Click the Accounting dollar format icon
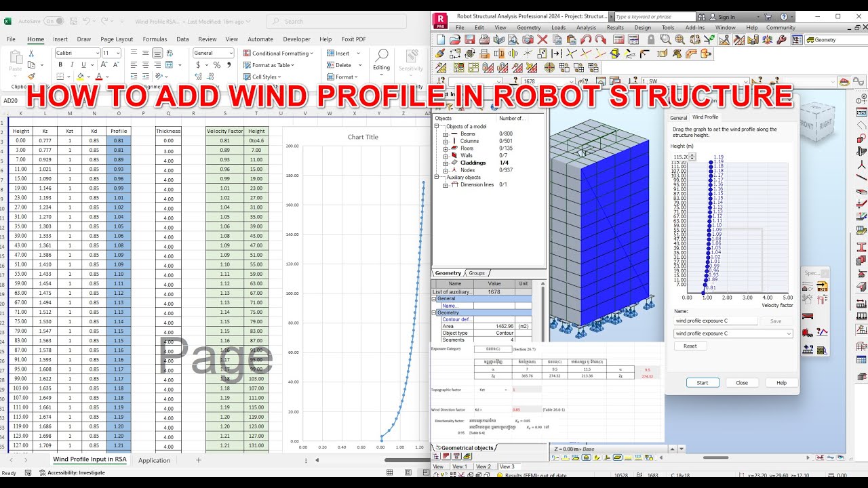This screenshot has width=868, height=488. click(x=198, y=65)
